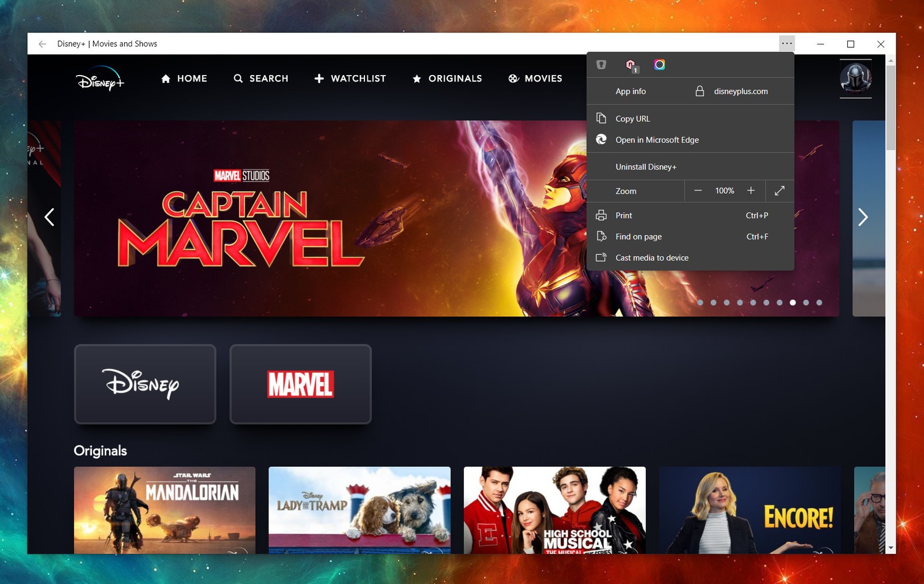Go back a slide with the left arrow
Screen dimensions: 924x584
tap(49, 218)
